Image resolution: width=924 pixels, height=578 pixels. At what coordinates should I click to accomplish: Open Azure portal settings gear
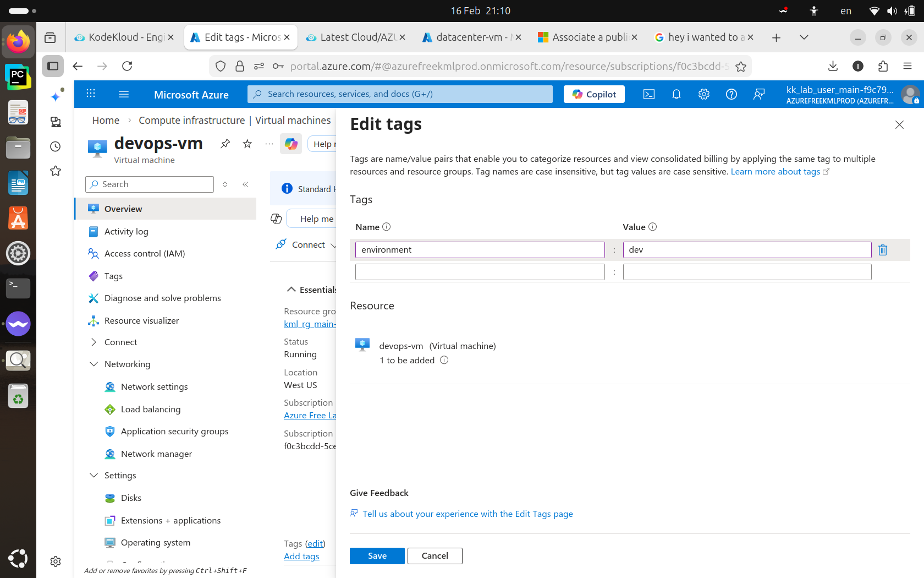coord(704,94)
